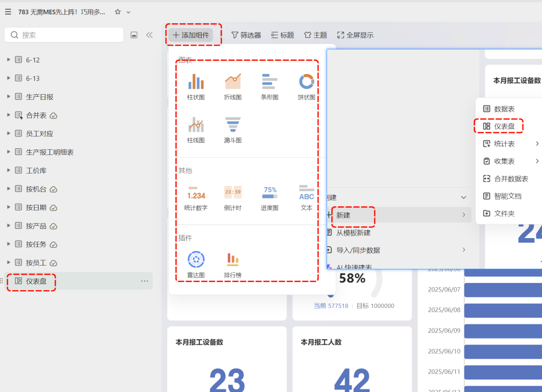The height and width of the screenshot is (392, 542).
Task: Open more options for sidebar 仪表盘
Action: (x=144, y=281)
